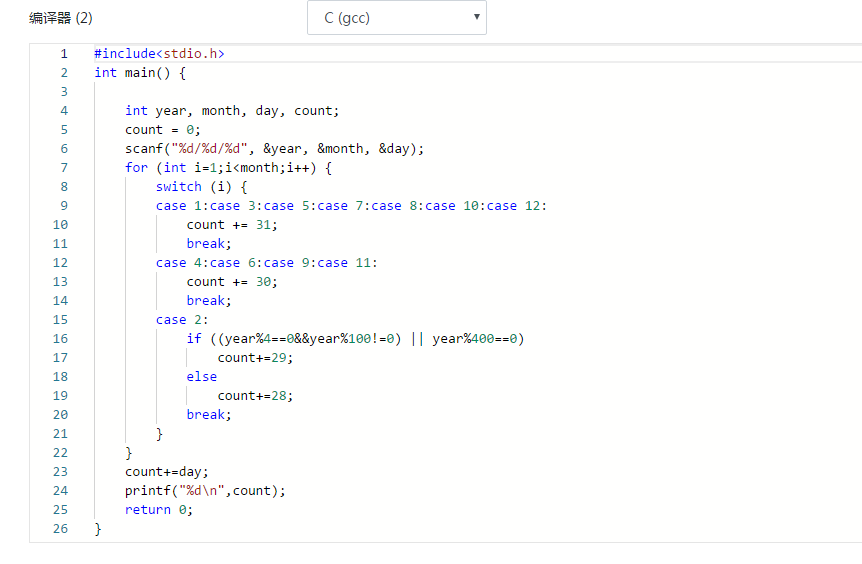Click the break statement on line 11
Screen dimensions: 862x564
tap(209, 244)
